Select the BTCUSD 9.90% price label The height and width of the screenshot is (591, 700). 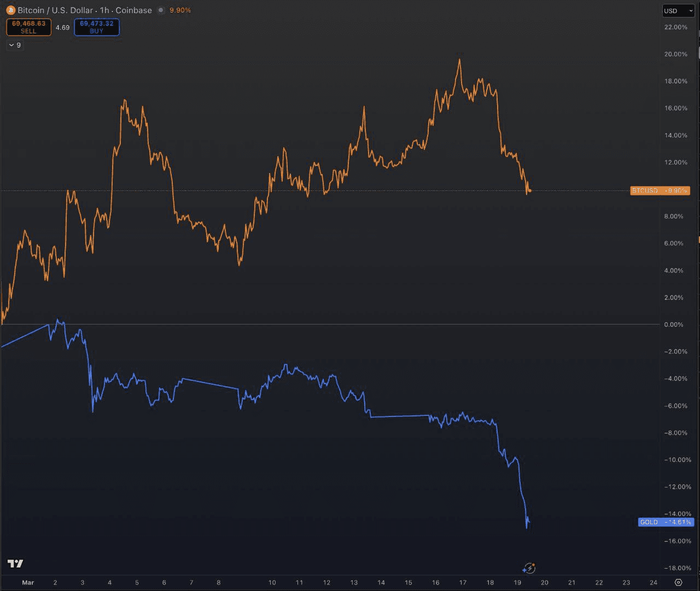(x=660, y=191)
